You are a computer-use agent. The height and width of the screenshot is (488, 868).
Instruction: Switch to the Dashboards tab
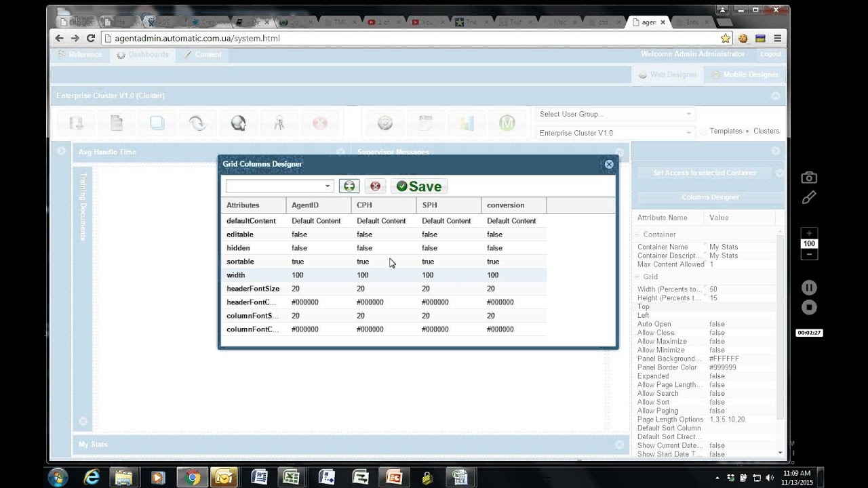click(142, 54)
